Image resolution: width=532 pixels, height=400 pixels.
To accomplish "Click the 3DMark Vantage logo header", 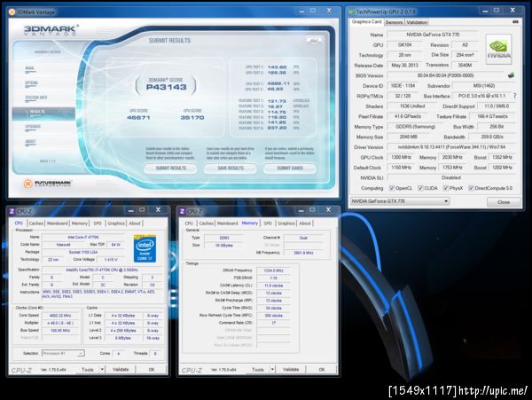I will [51, 30].
